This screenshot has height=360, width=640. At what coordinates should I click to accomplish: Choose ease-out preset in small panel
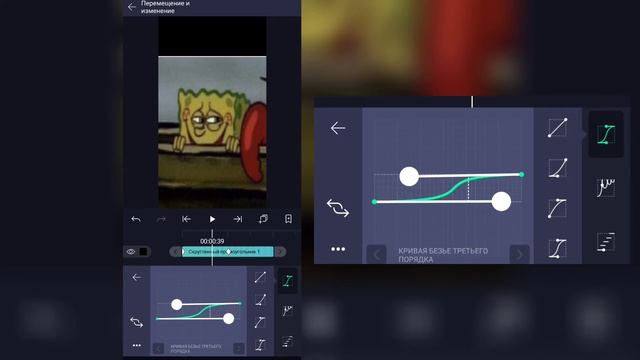[x=260, y=322]
